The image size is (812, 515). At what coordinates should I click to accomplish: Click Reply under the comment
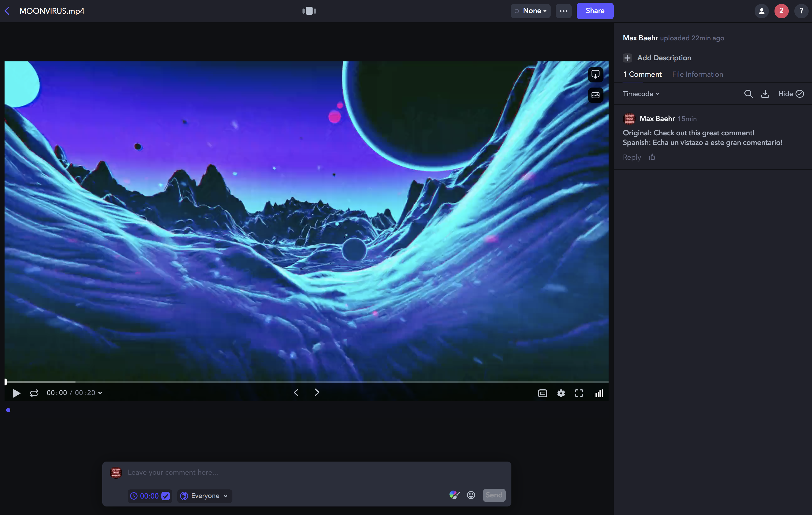coord(632,157)
